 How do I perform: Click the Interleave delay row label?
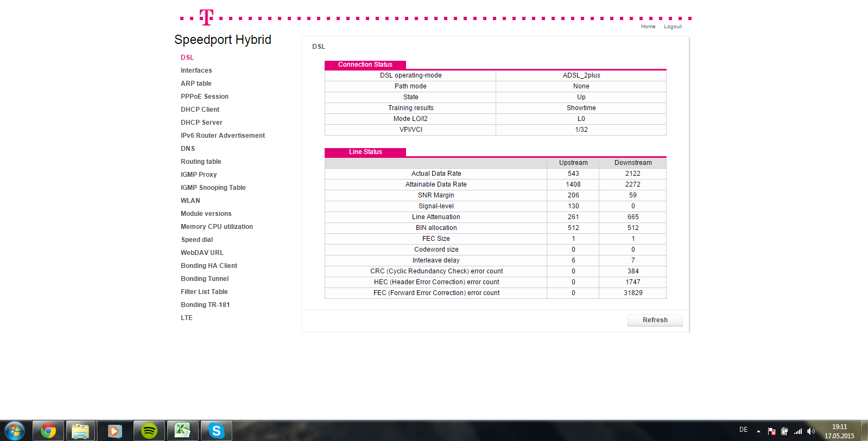point(436,260)
